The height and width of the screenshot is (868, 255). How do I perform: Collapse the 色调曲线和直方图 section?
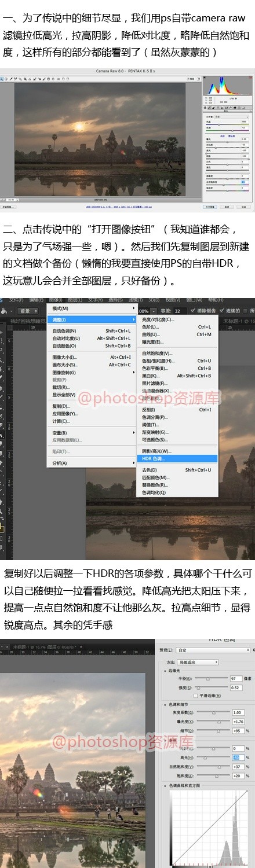[165, 786]
